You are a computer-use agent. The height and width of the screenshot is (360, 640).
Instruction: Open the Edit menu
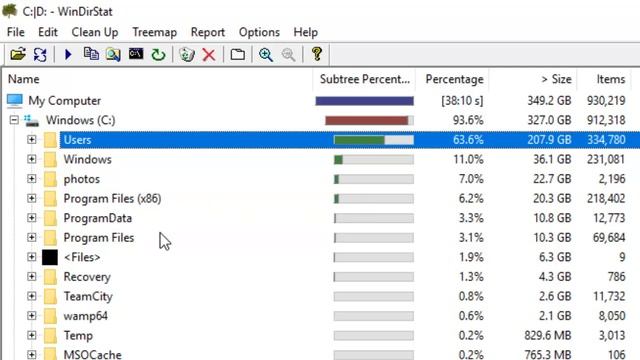pos(48,32)
